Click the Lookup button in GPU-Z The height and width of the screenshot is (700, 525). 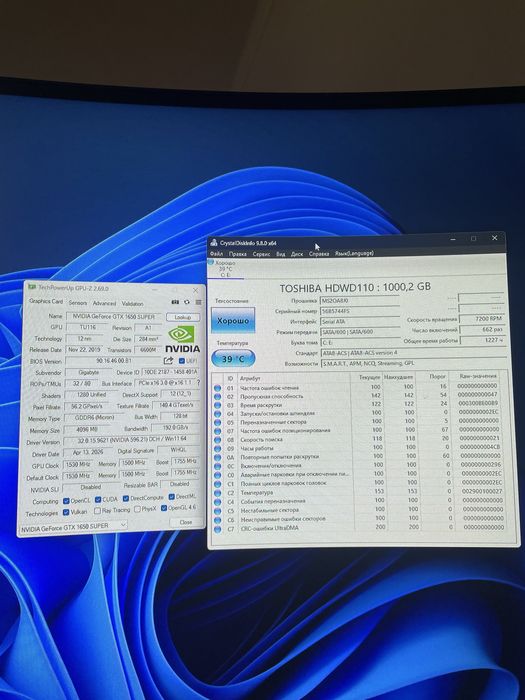click(x=183, y=317)
